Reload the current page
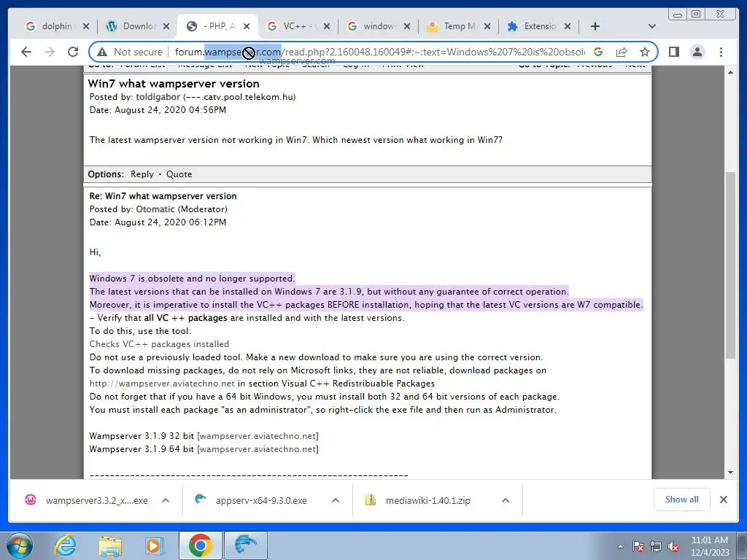The height and width of the screenshot is (560, 747). (x=73, y=52)
